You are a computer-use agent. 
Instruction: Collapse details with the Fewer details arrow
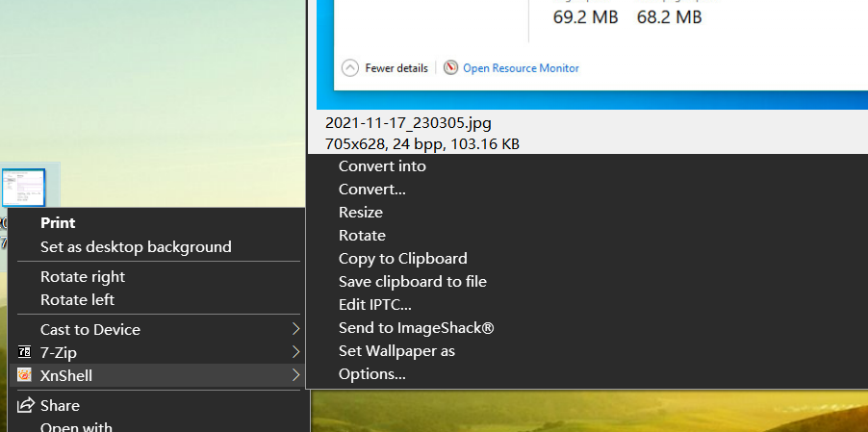tap(350, 68)
